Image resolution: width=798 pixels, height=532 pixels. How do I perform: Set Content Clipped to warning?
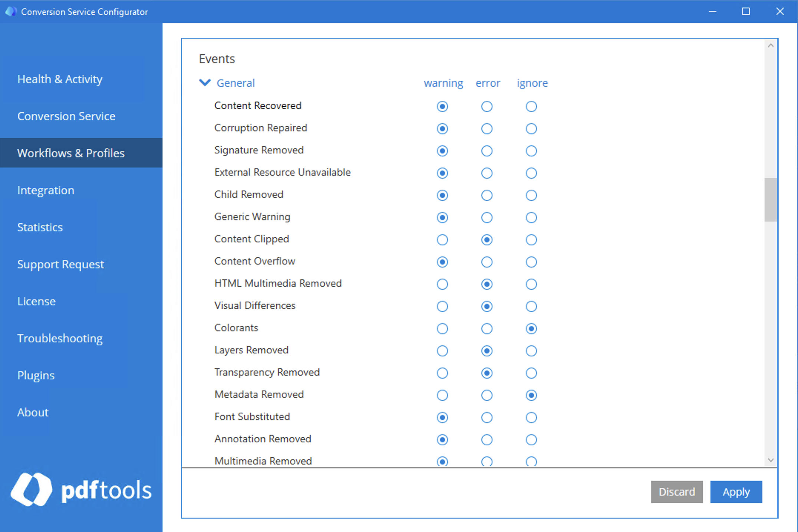tap(442, 240)
